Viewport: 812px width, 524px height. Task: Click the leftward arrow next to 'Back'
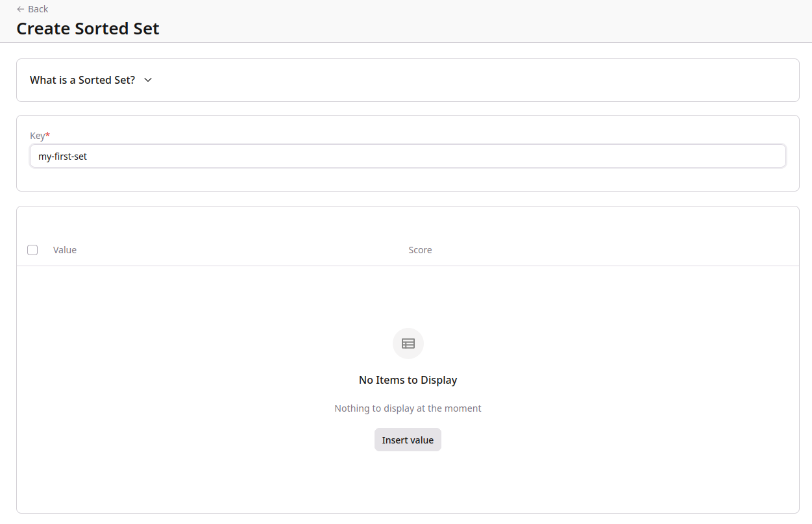pos(20,8)
